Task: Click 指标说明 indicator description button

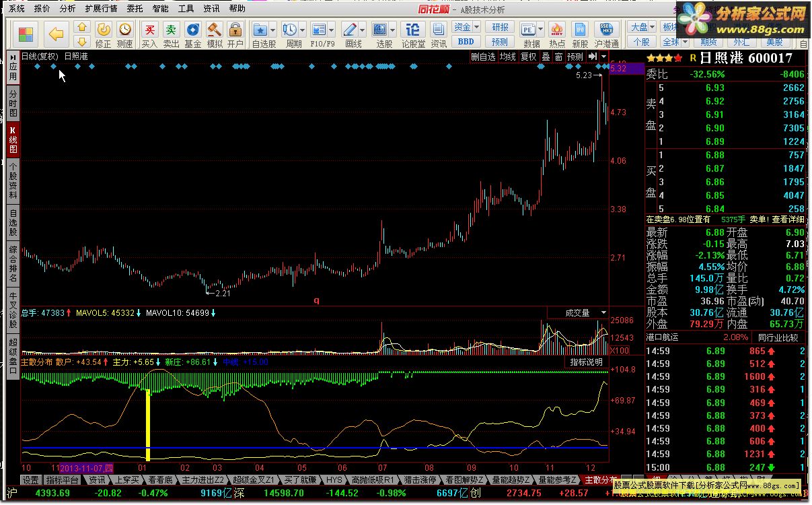Action: pos(586,362)
